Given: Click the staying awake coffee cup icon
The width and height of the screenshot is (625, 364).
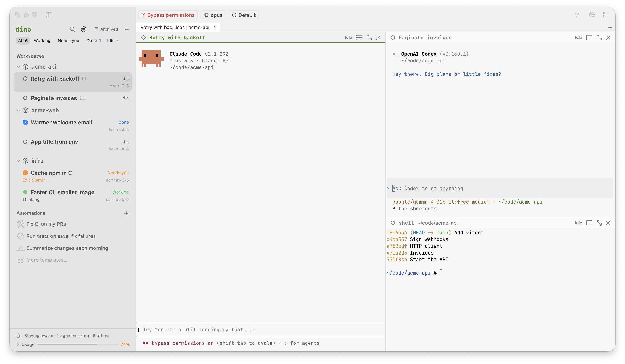Looking at the screenshot, I should point(18,335).
